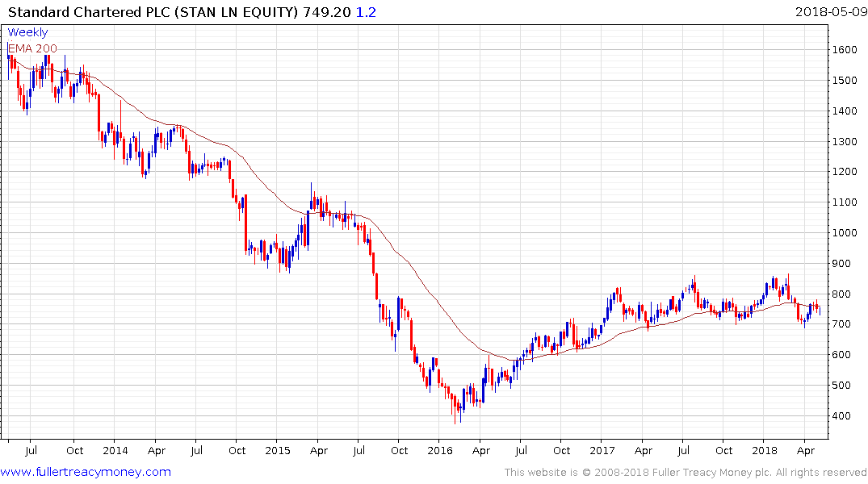Click the 1200 price axis label

point(845,172)
